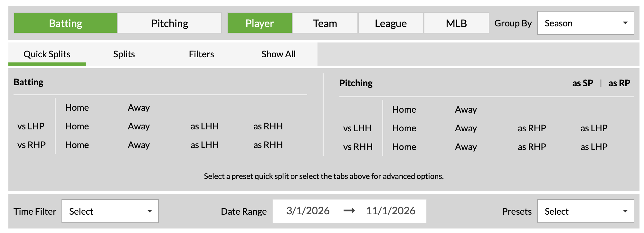Select the MLB level button
The width and height of the screenshot is (644, 233).
[456, 23]
